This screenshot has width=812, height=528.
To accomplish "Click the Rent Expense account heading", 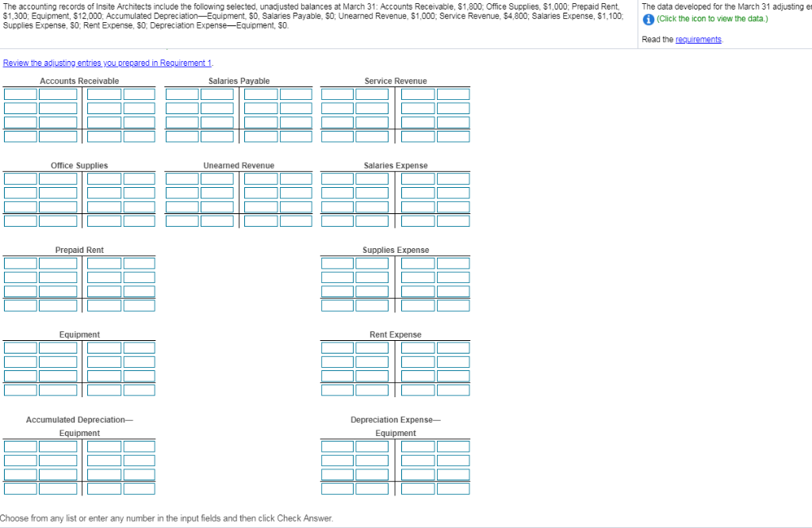I will tap(396, 335).
